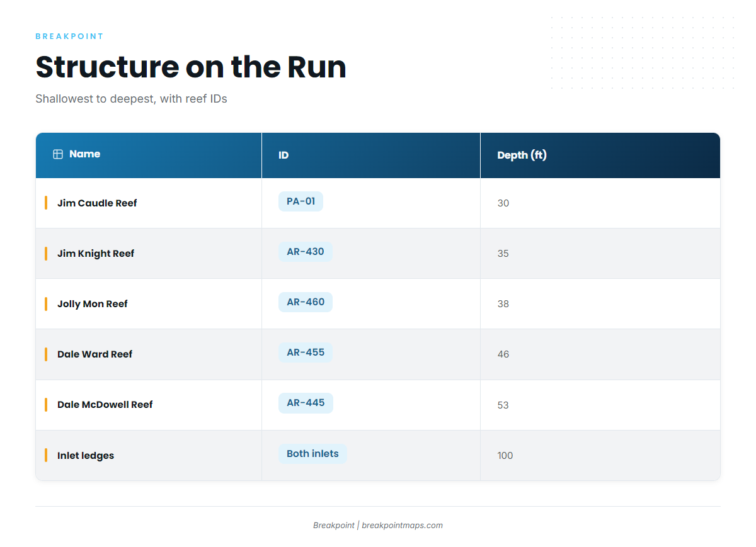Click the AR-460 reef ID badge
The height and width of the screenshot is (547, 756).
(306, 302)
